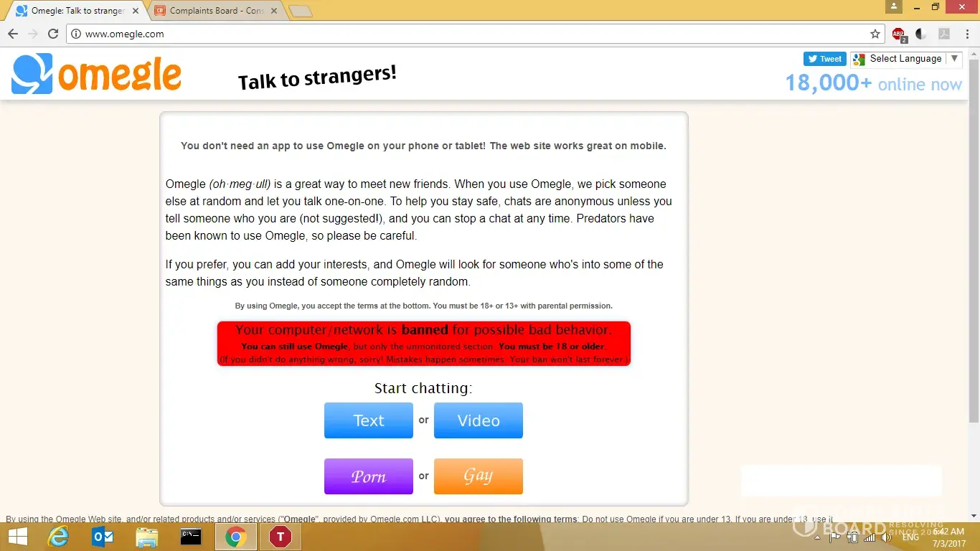Click the half-moon extension icon in the toolbar
The height and width of the screenshot is (551, 980).
[x=921, y=34]
